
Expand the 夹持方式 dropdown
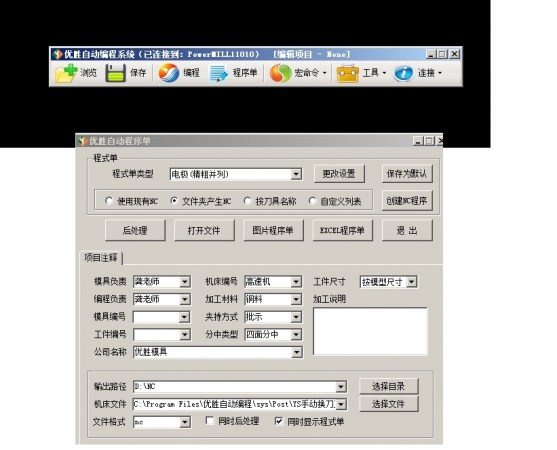click(296, 317)
